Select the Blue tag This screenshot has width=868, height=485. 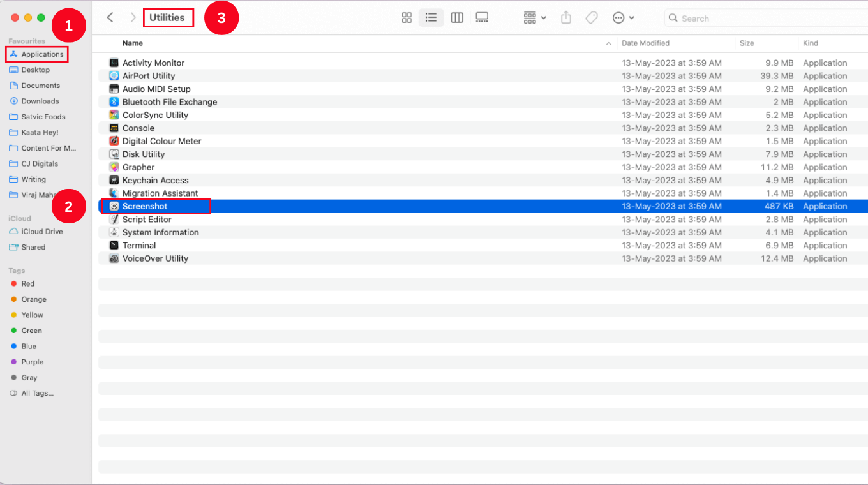tap(24, 347)
